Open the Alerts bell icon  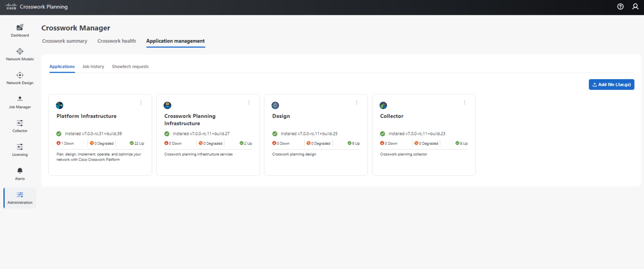pos(20,170)
